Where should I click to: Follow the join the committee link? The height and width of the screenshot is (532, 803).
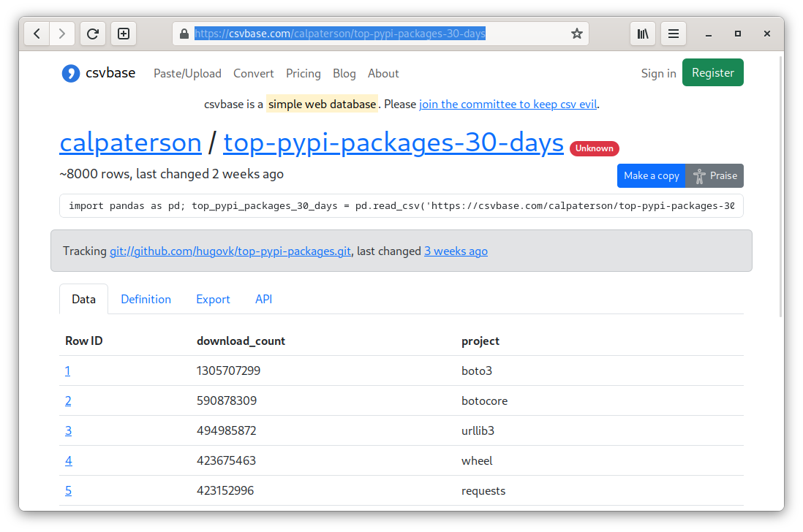coord(508,104)
